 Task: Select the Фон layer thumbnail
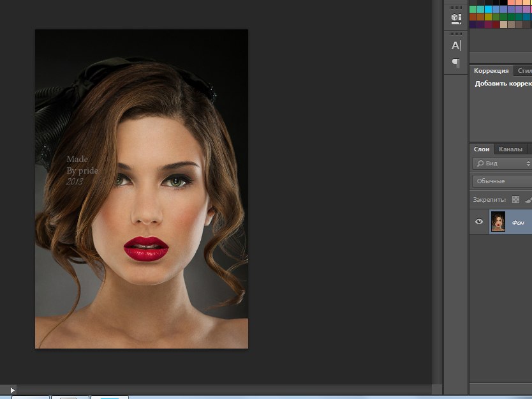(x=498, y=222)
